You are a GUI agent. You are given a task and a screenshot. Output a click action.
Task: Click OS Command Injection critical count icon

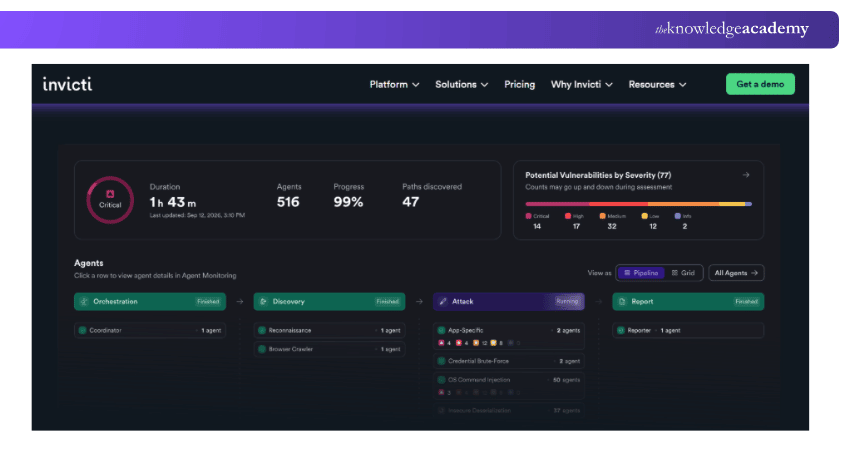tap(441, 392)
